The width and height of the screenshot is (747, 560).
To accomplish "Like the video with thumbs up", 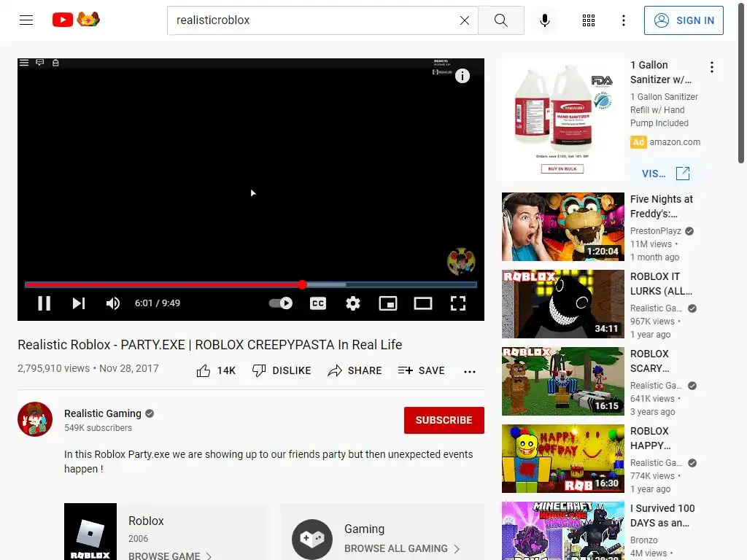I will (216, 370).
